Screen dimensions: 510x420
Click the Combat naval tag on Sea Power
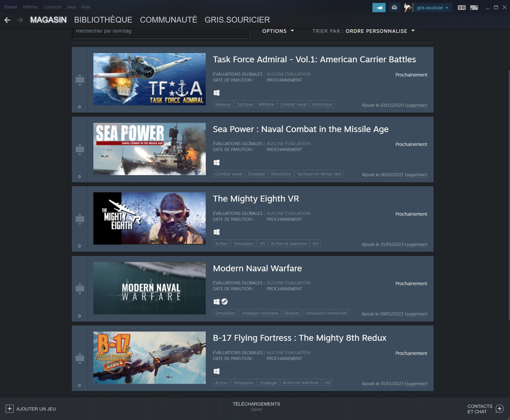click(228, 174)
